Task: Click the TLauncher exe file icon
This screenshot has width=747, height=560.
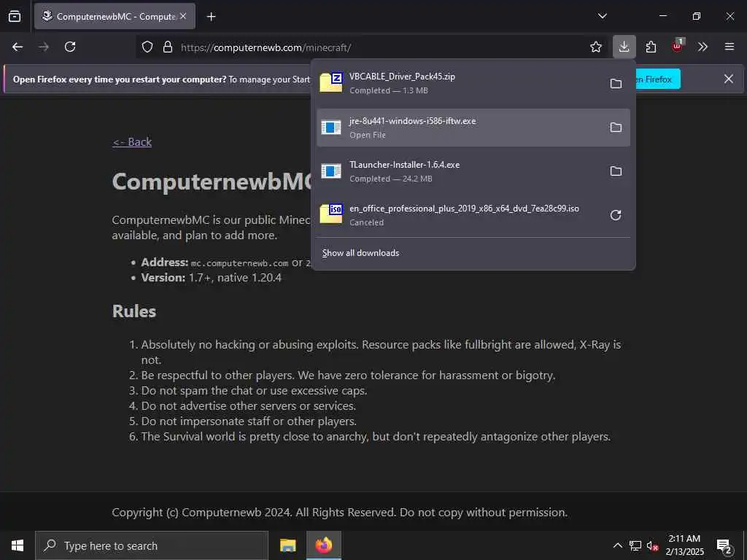Action: pyautogui.click(x=331, y=171)
